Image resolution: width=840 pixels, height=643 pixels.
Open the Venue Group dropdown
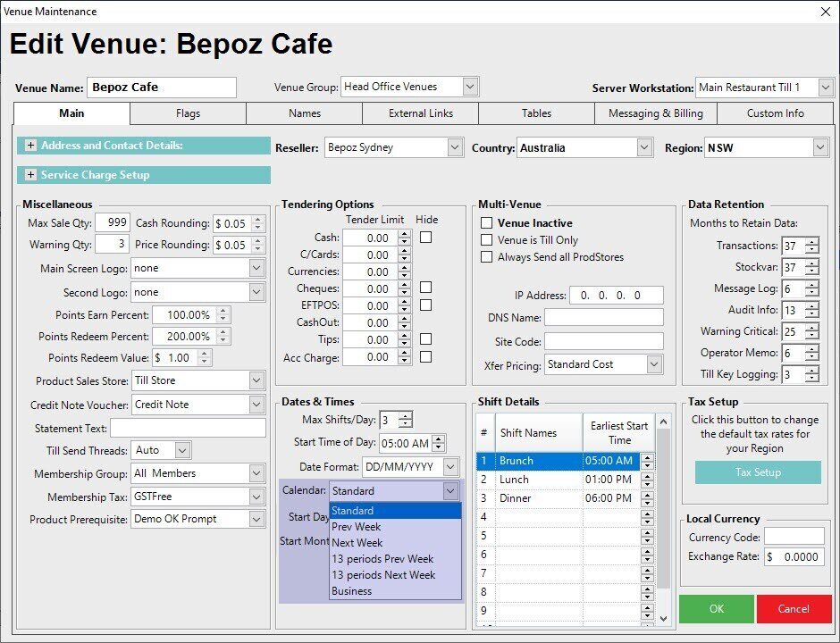pyautogui.click(x=470, y=87)
